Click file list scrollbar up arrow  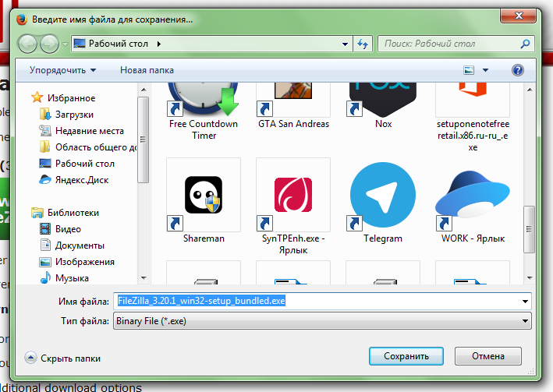click(x=530, y=90)
